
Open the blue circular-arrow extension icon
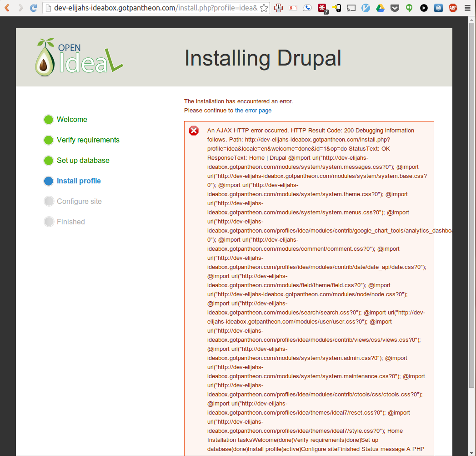coord(438,8)
